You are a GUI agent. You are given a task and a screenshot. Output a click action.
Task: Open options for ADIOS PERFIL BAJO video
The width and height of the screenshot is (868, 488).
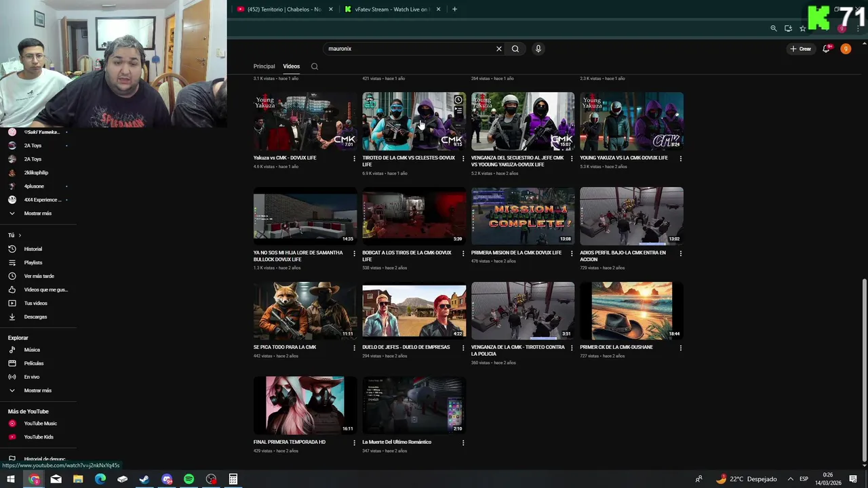681,253
